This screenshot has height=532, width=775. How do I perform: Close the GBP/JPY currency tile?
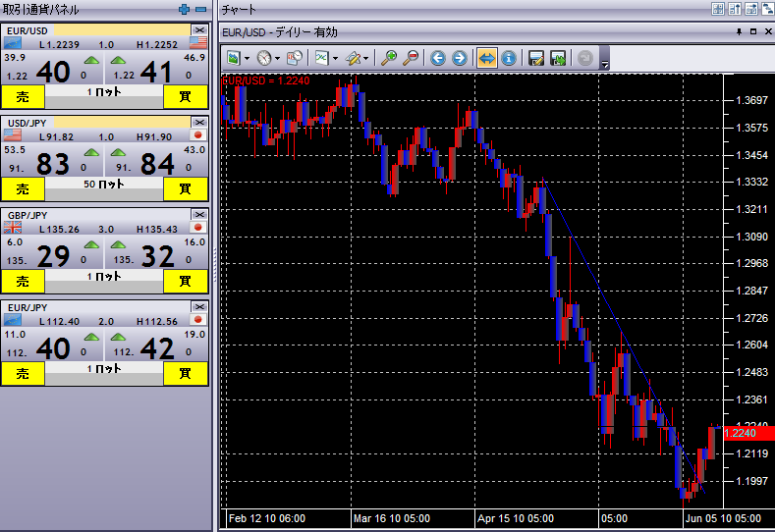(x=199, y=214)
